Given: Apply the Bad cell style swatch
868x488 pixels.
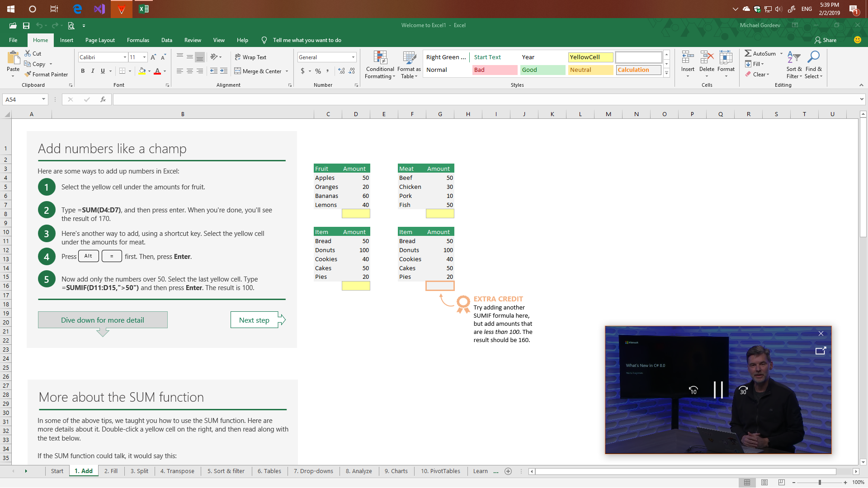Looking at the screenshot, I should point(495,70).
